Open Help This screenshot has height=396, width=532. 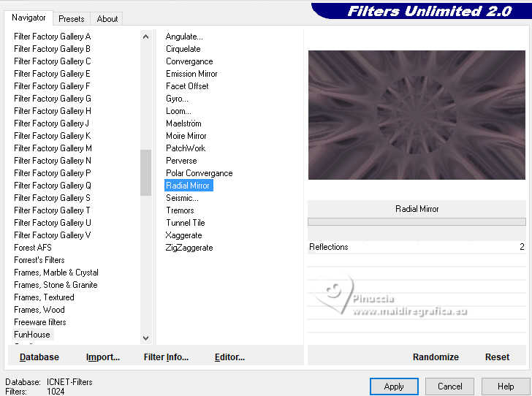coord(506,387)
